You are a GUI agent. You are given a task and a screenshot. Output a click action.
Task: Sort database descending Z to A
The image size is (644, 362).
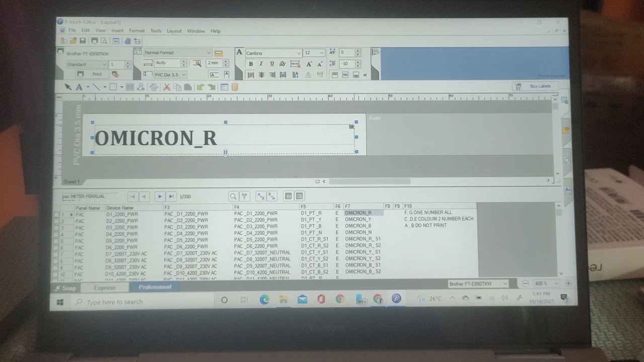pos(272,197)
